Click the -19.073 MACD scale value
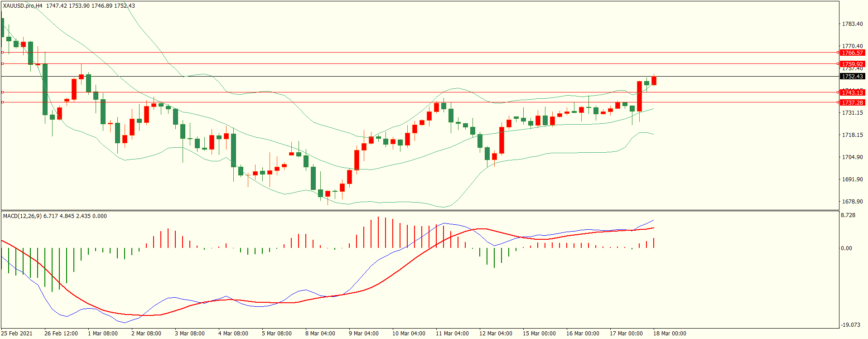Viewport: 868px width, 339px height. pos(850,325)
